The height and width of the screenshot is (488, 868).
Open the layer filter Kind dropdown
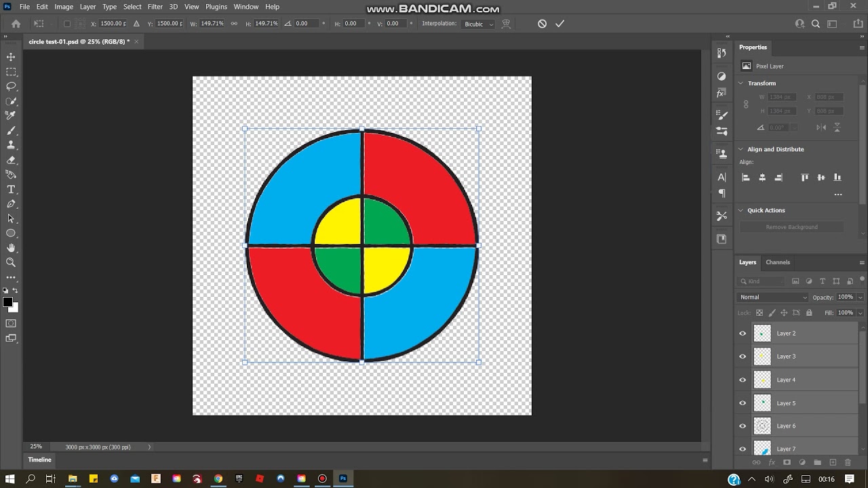click(762, 281)
